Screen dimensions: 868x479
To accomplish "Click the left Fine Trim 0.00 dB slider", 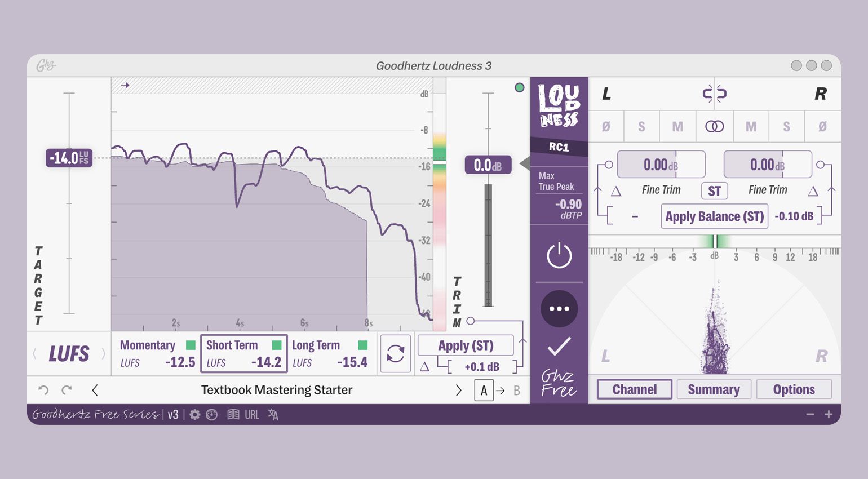I will [x=661, y=165].
